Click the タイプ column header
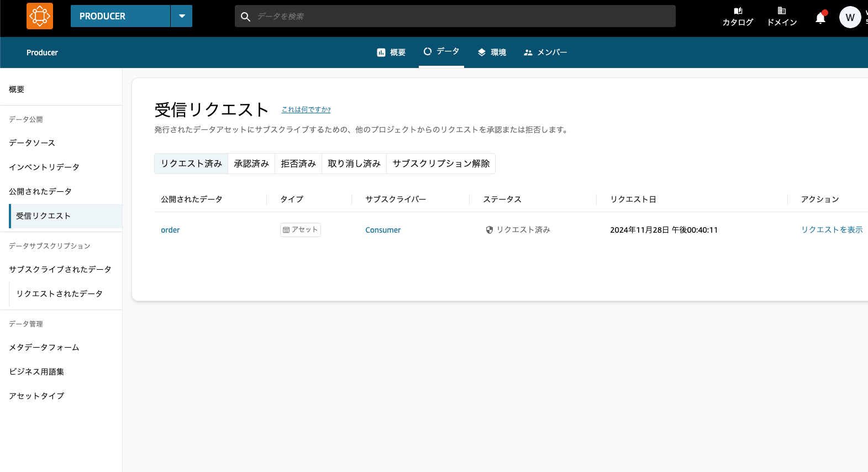Screen dimensions: 868x472 point(292,199)
